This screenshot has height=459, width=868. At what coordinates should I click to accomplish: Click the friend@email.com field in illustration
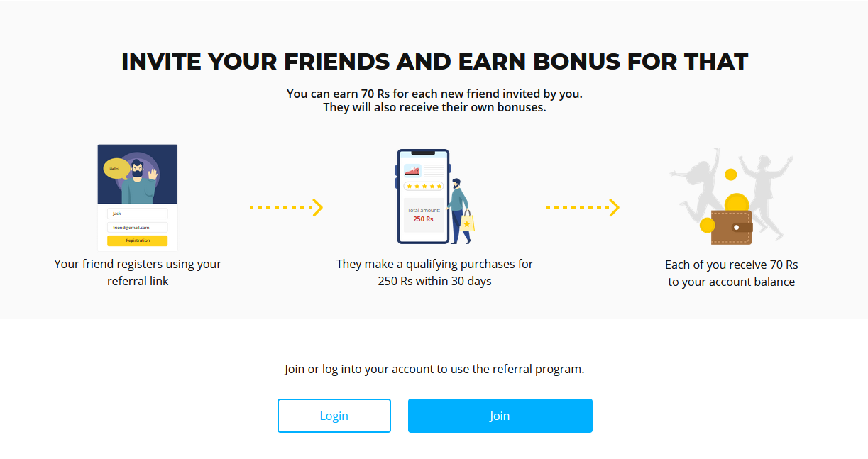pyautogui.click(x=138, y=227)
